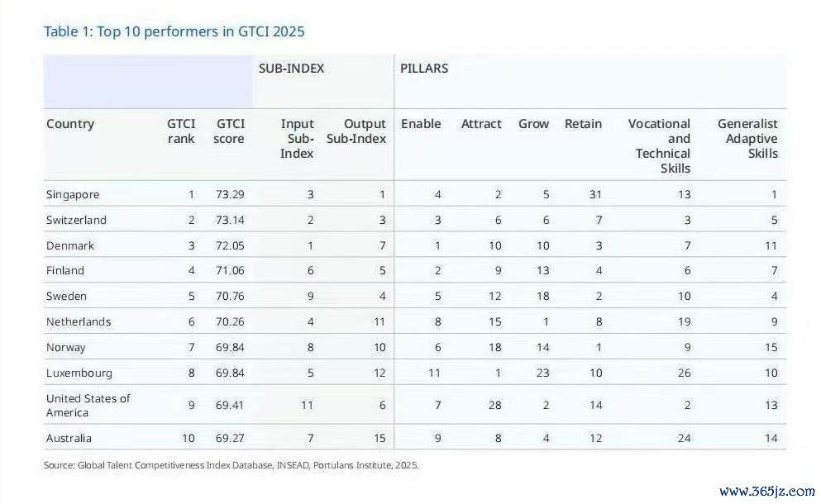Select the PILLARS header cell
The width and height of the screenshot is (821, 504).
(424, 69)
